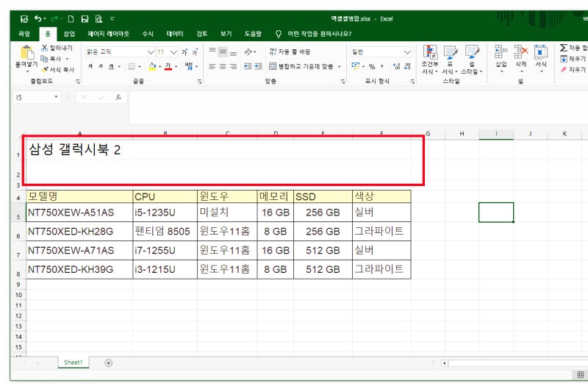Click the Insert Function fx button
Viewport: 588px width, 392px height.
click(x=118, y=98)
